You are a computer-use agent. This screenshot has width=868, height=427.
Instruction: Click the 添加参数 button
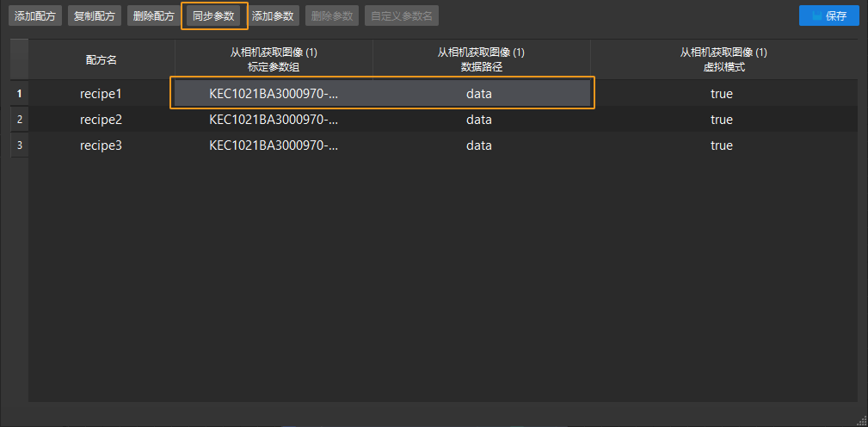pyautogui.click(x=273, y=16)
